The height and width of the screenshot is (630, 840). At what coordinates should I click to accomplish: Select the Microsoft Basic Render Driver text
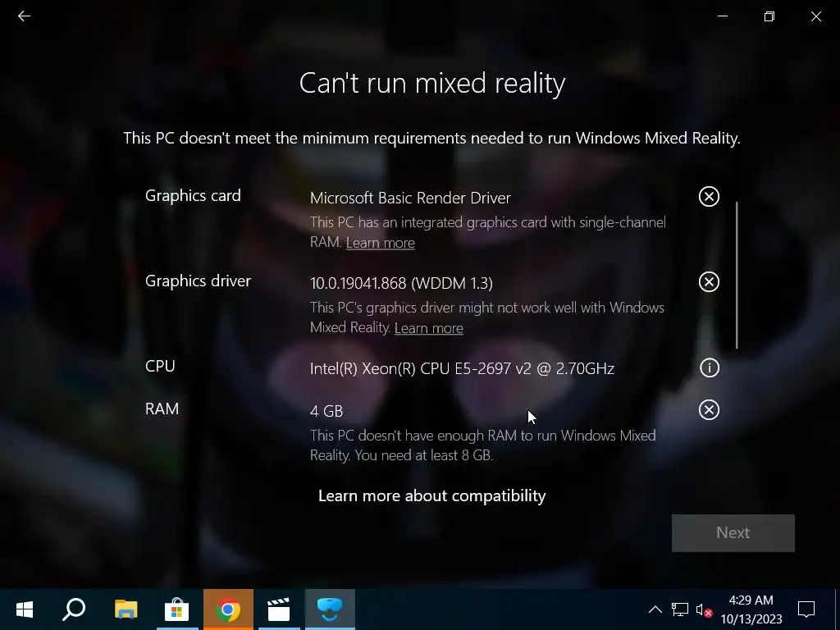coord(410,198)
